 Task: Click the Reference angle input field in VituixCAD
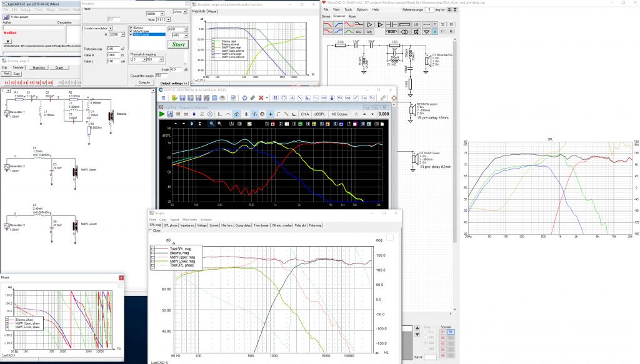[429, 9]
